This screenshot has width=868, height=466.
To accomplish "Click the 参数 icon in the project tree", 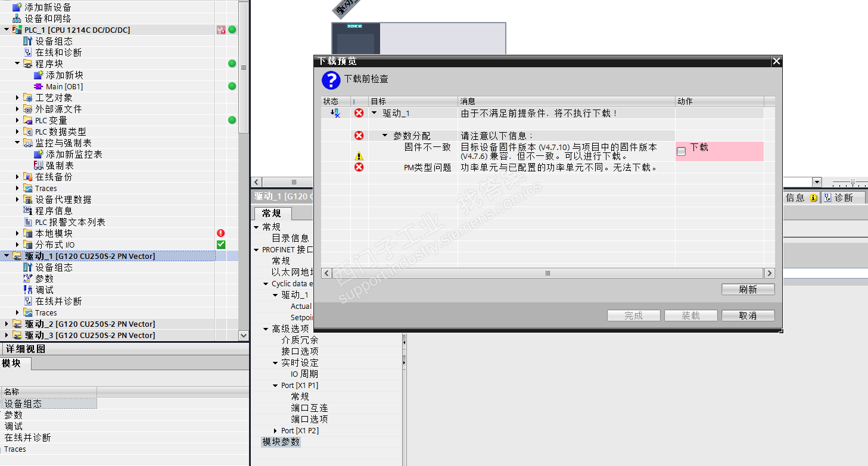I will (27, 279).
